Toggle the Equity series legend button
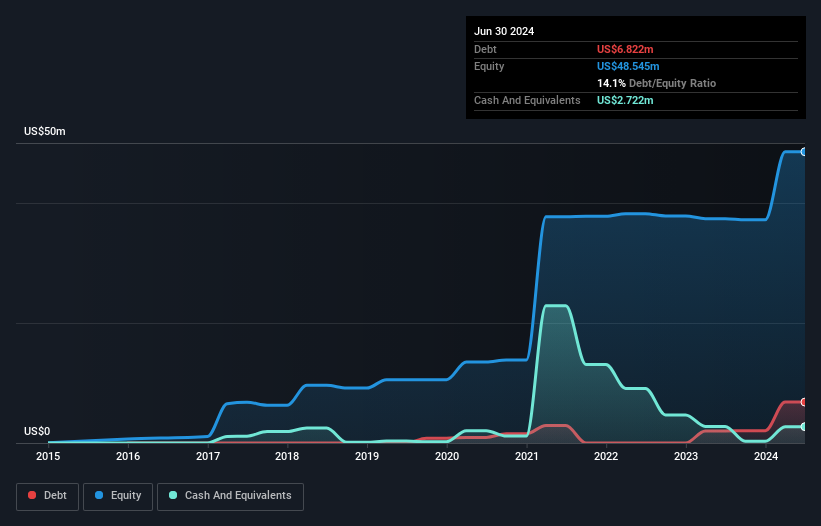Viewport: 821px width, 526px height. 118,496
